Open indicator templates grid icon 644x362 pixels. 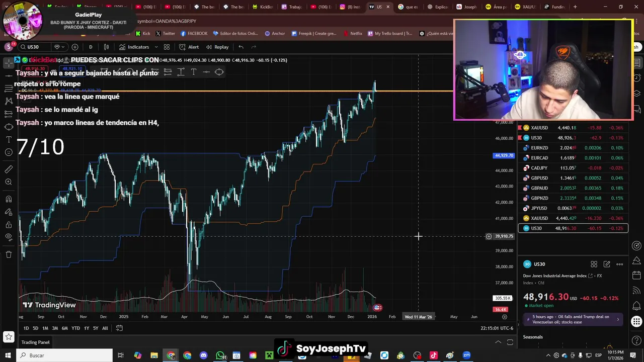coord(167,47)
